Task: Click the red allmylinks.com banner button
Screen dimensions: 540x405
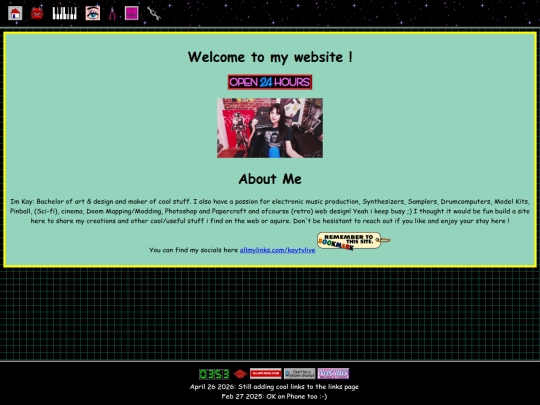Action: [266, 374]
